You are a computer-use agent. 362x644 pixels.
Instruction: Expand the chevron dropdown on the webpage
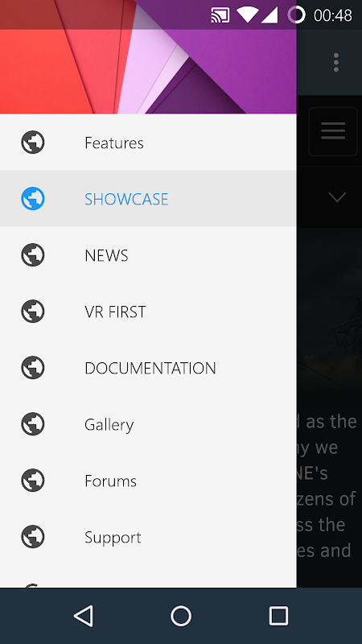point(337,197)
